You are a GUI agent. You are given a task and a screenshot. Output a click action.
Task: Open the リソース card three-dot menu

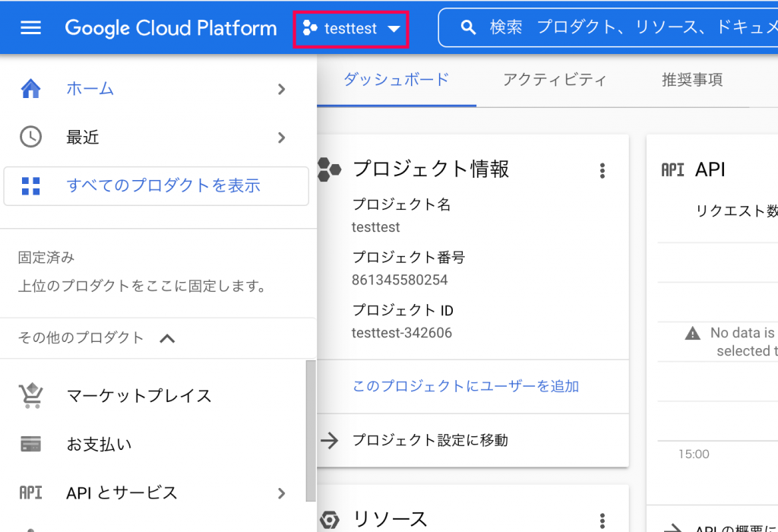coord(602,521)
